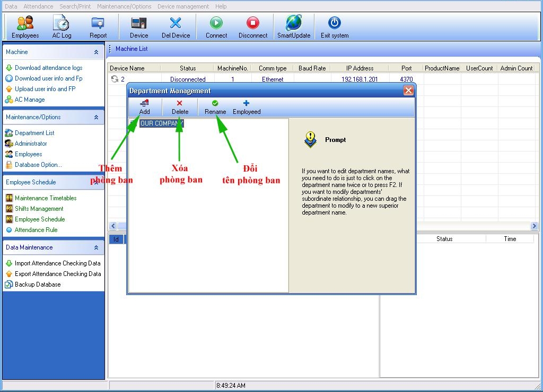
Task: Open Database Option in sidebar
Action: [38, 165]
